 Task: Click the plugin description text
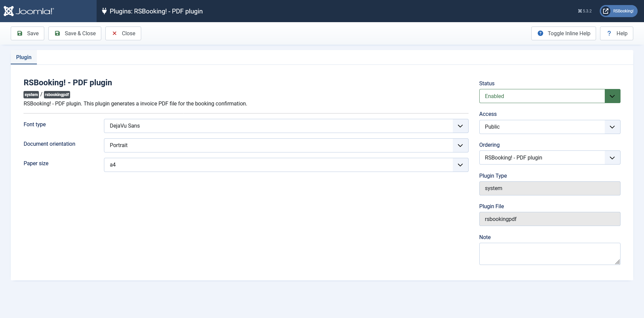(135, 103)
